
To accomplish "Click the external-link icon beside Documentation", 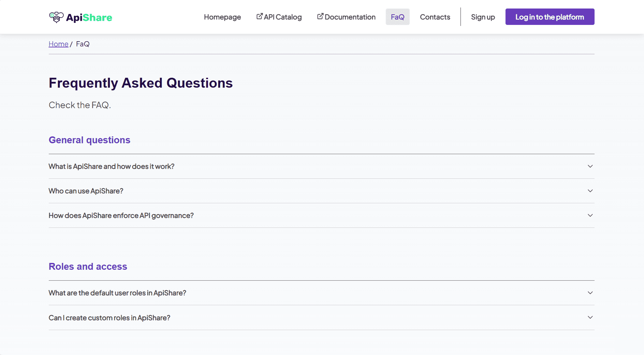I will coord(320,16).
